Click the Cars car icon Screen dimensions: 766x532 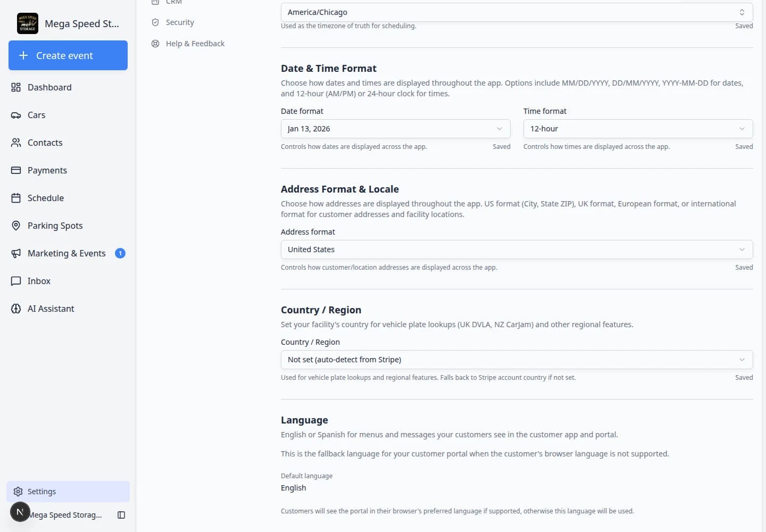coord(16,115)
